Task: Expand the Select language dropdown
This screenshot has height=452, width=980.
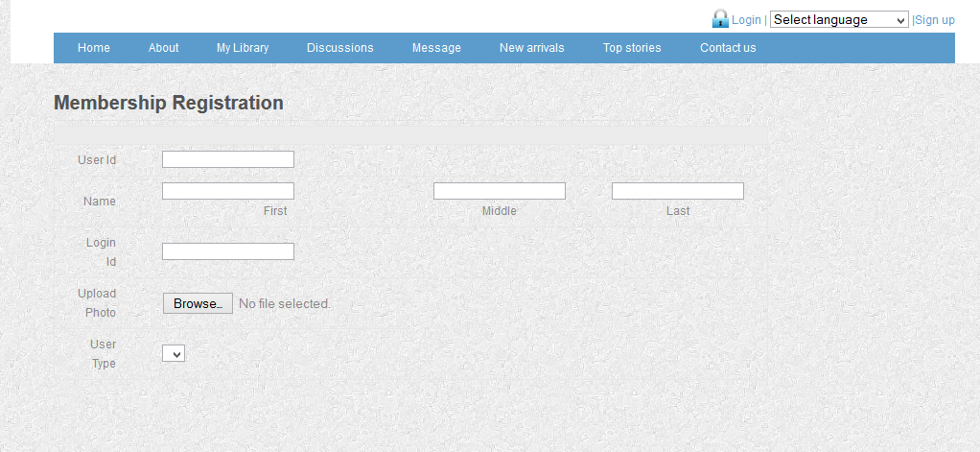Action: [839, 20]
